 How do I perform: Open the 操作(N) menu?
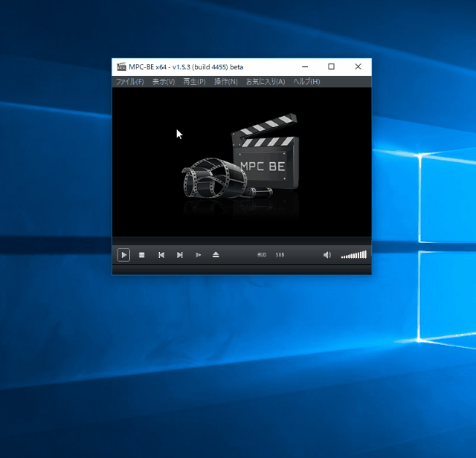click(226, 82)
